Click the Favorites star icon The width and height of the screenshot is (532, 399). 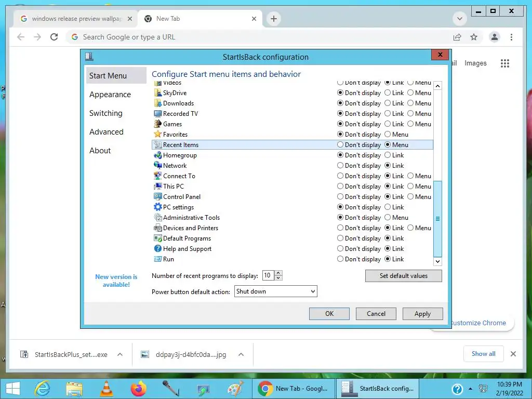158,135
